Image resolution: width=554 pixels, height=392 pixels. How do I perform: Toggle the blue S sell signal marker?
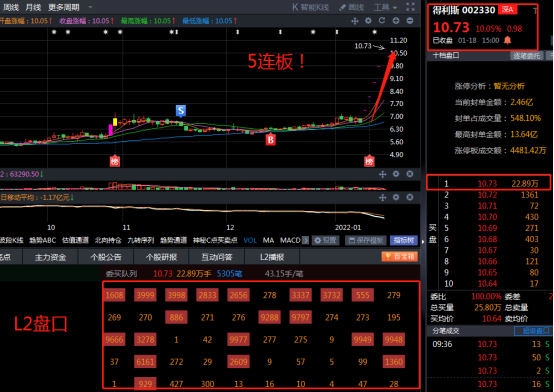click(181, 111)
